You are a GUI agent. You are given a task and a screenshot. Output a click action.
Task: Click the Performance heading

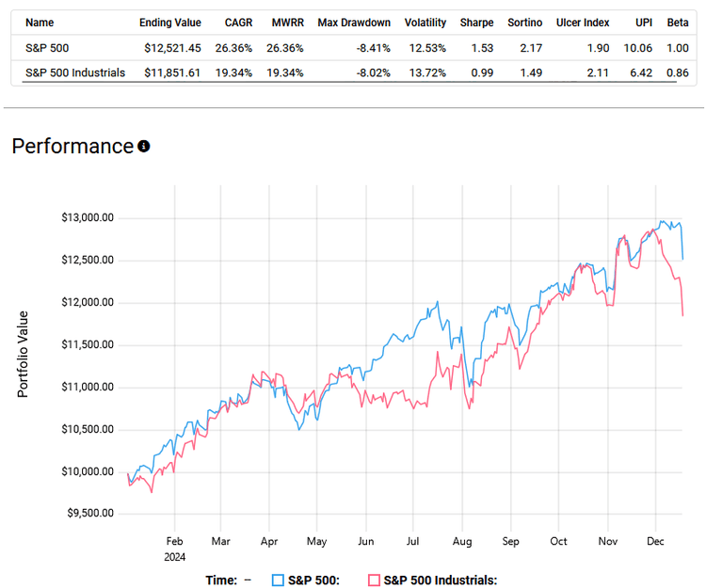coord(72,146)
